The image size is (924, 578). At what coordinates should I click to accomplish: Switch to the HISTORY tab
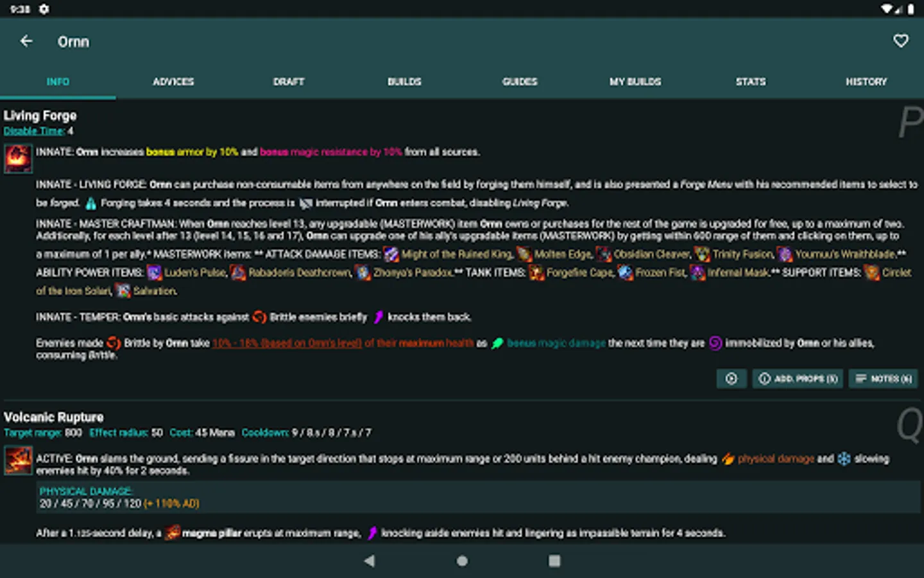click(x=866, y=82)
